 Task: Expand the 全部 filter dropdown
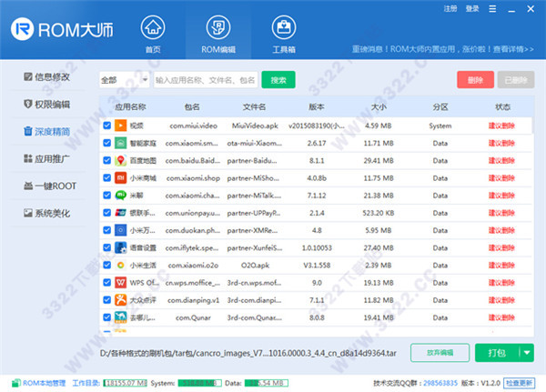(x=123, y=80)
